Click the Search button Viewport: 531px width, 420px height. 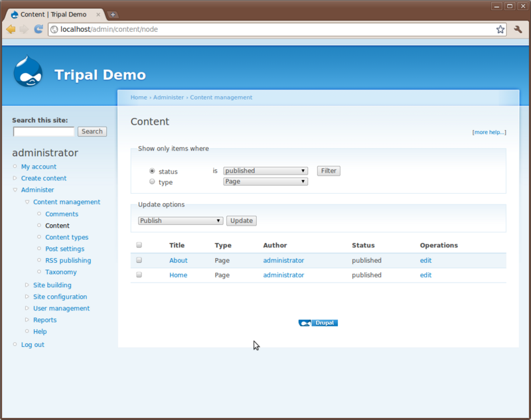tap(92, 131)
